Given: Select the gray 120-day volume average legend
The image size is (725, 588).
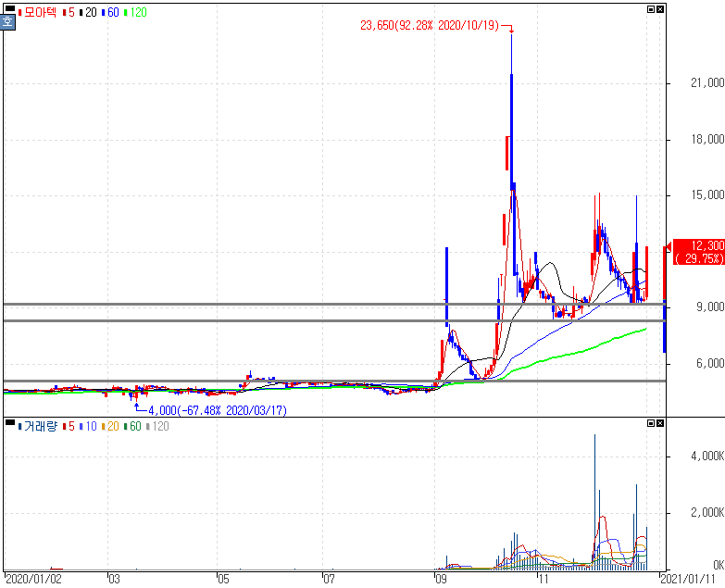Looking at the screenshot, I should 158,426.
